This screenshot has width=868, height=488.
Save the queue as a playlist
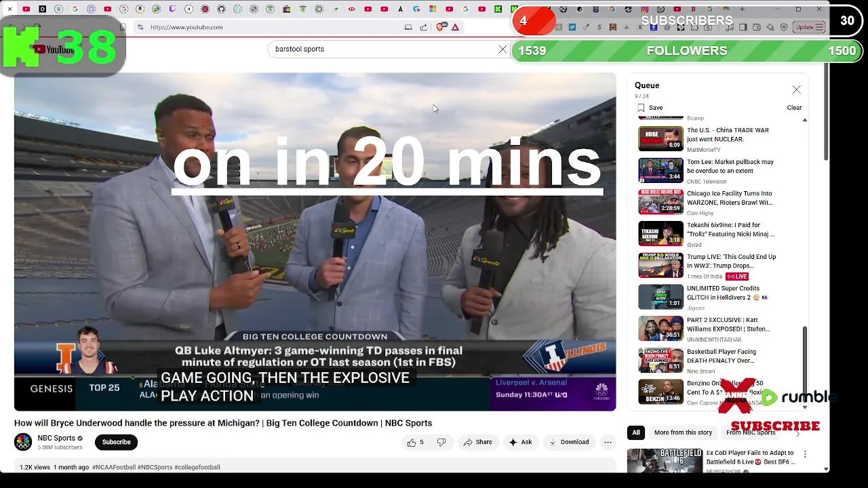coord(650,108)
